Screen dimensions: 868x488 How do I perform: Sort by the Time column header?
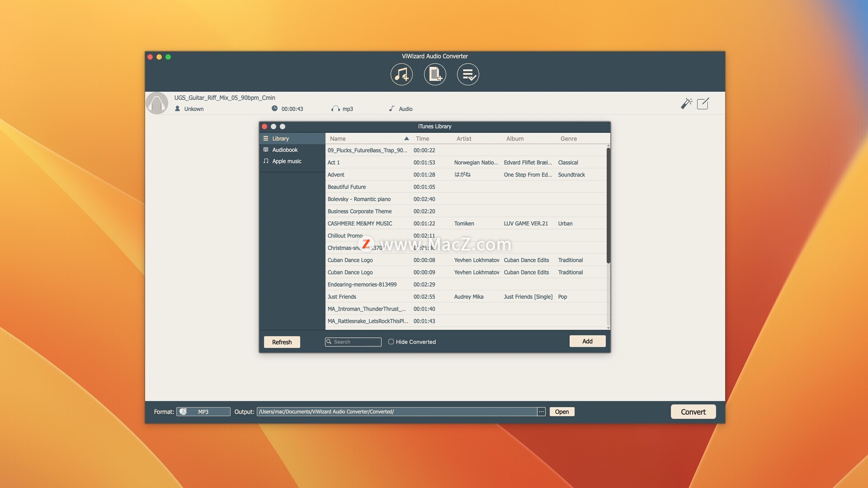tap(432, 139)
